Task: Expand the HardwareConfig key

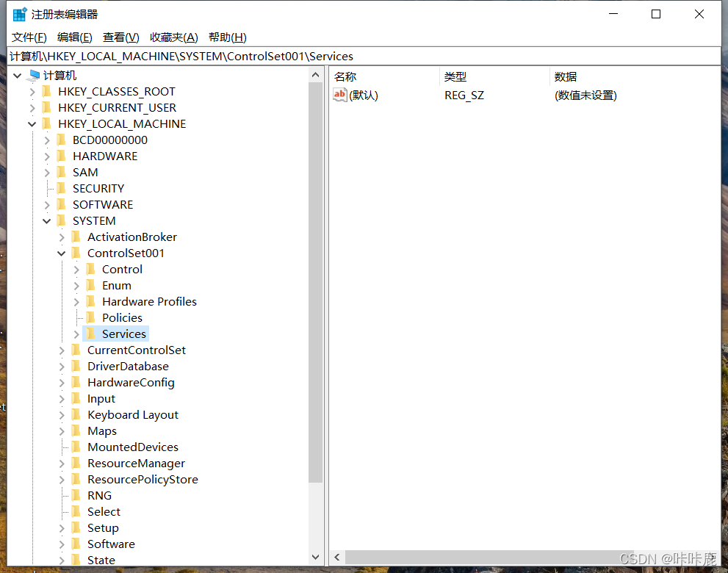Action: pyautogui.click(x=62, y=383)
